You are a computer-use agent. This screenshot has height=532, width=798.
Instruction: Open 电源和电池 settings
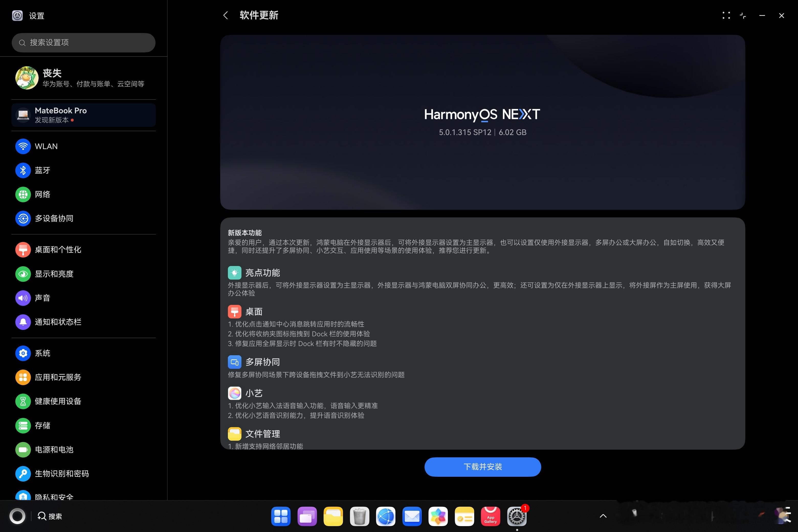(83, 450)
